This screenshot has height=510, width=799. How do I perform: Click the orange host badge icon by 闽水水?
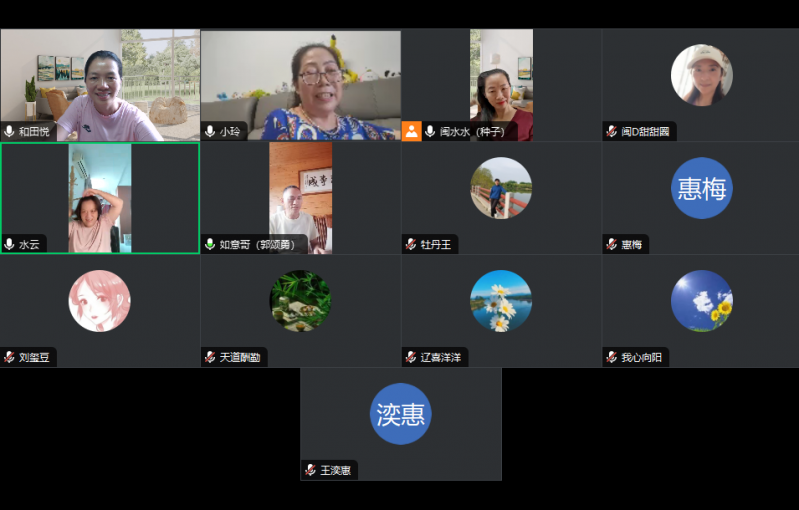[411, 131]
